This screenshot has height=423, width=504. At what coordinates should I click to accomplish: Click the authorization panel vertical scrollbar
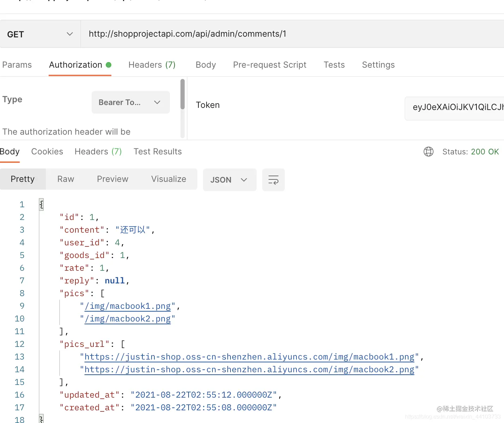pyautogui.click(x=182, y=94)
